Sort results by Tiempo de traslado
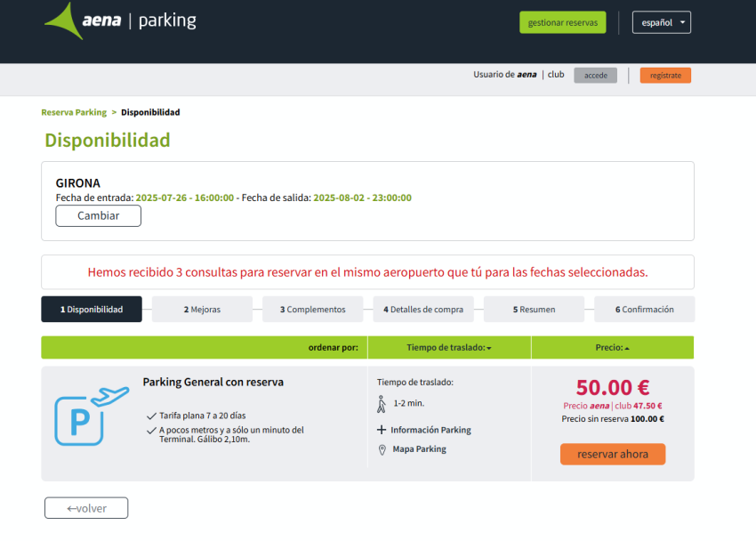 coord(449,348)
